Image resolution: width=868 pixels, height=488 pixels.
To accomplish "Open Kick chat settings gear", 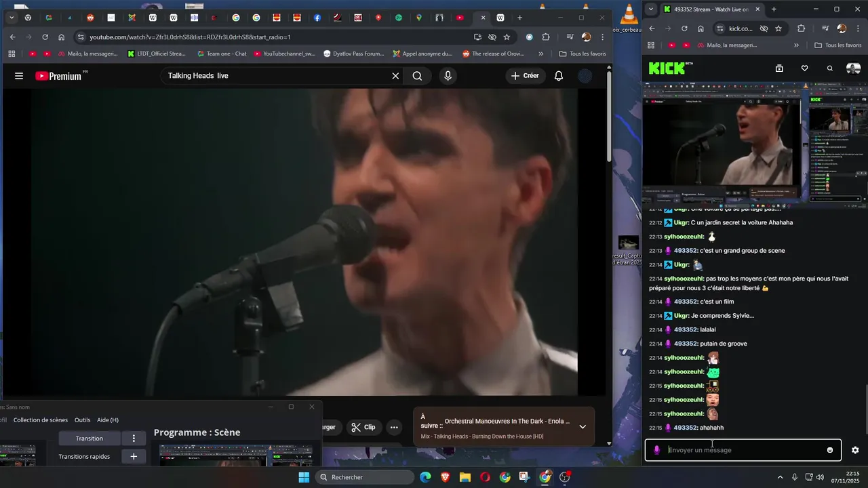I will [x=855, y=450].
